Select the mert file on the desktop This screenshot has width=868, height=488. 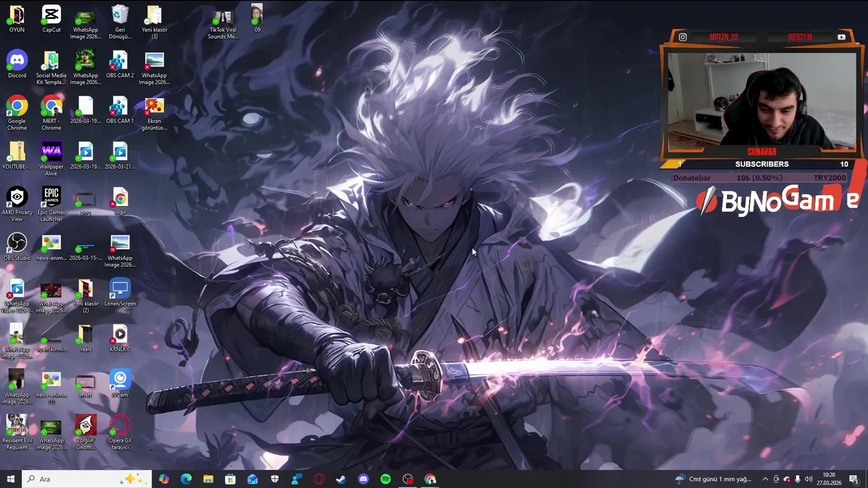point(85,386)
